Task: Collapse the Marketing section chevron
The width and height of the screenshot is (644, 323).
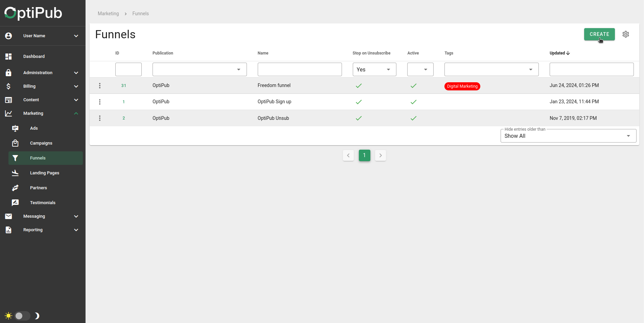Action: pyautogui.click(x=76, y=113)
